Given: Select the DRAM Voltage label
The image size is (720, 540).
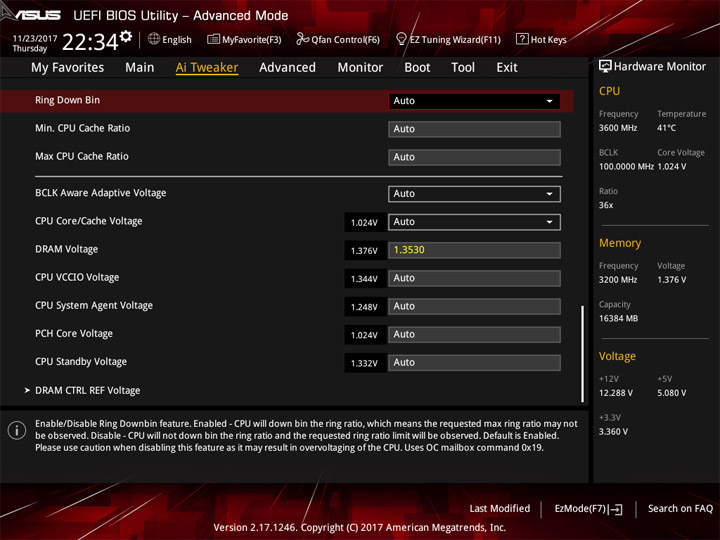Looking at the screenshot, I should [x=67, y=249].
